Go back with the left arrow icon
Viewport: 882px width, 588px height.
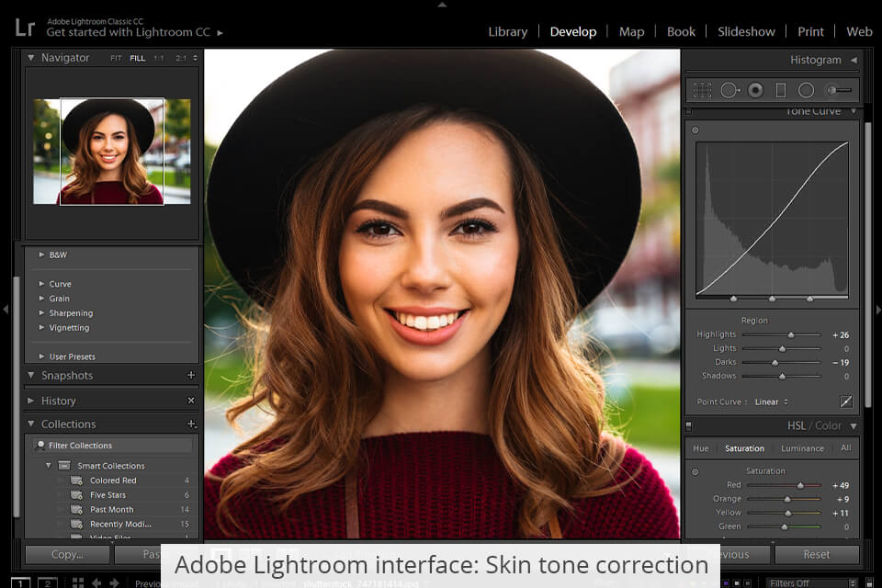[96, 582]
